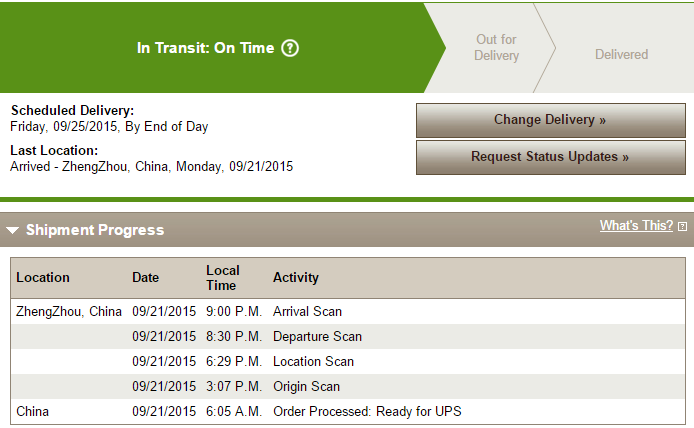Viewport: 694px width, 428px height.
Task: Click the Activity column header
Action: pyautogui.click(x=296, y=278)
